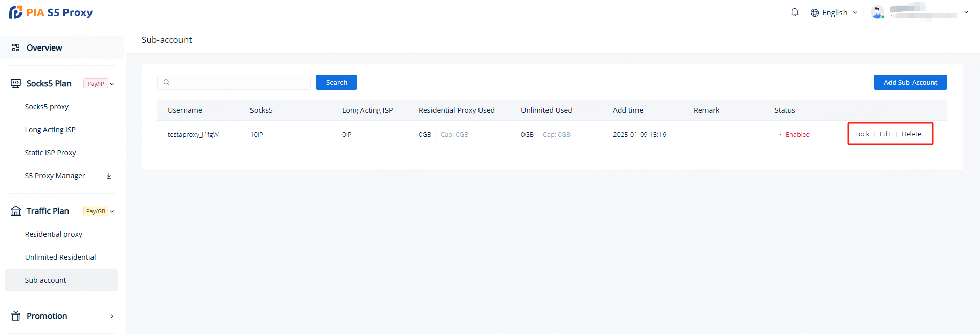Viewport: 980px width, 334px height.
Task: Lock the testaproxy_J1fgW sub-account
Action: coord(862,134)
